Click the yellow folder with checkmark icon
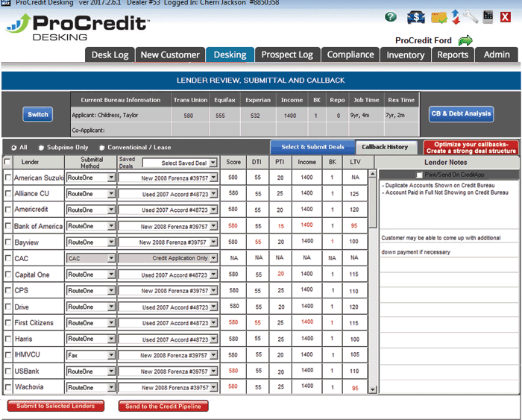 click(x=438, y=18)
